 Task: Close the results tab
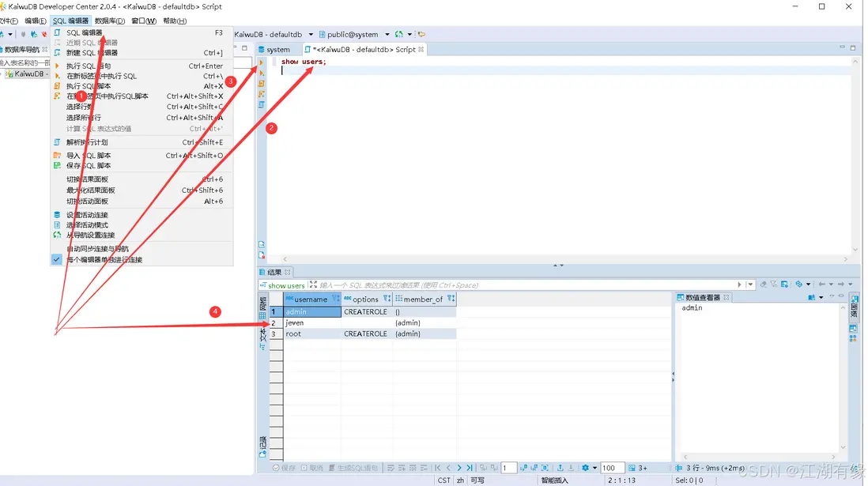287,273
